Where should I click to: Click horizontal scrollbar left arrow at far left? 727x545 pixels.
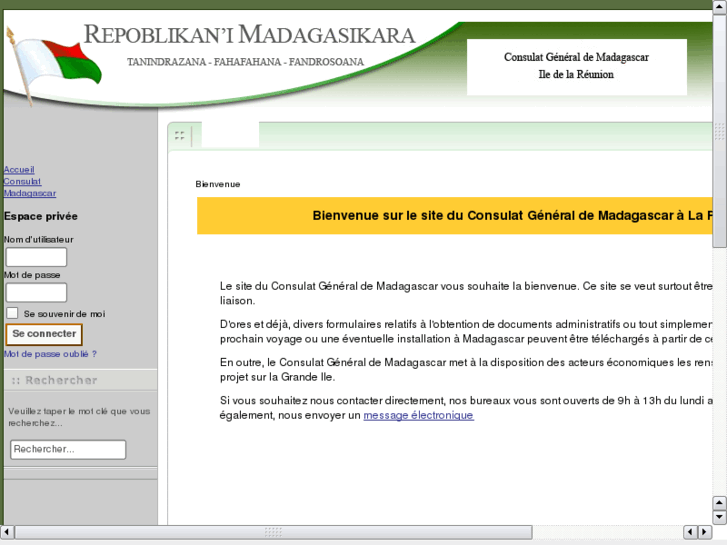click(7, 532)
